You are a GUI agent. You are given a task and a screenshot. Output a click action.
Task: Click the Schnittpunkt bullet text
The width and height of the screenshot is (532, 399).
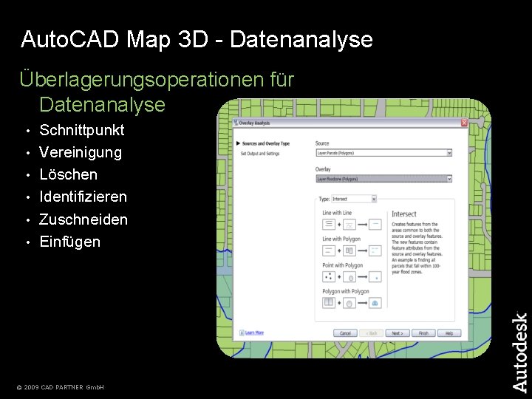[x=82, y=130]
